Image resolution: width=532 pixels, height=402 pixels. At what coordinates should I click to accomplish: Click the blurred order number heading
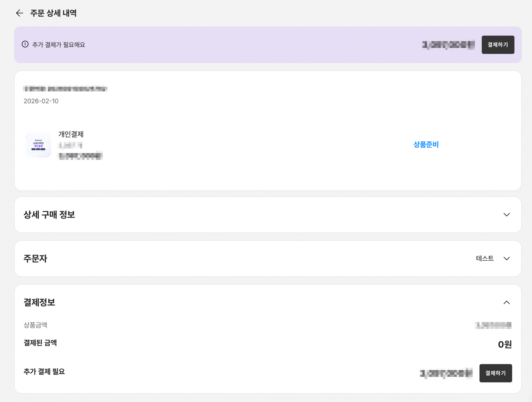coord(65,89)
